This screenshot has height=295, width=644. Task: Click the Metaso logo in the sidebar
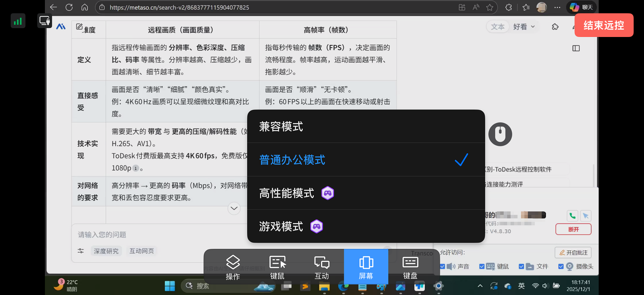click(61, 27)
